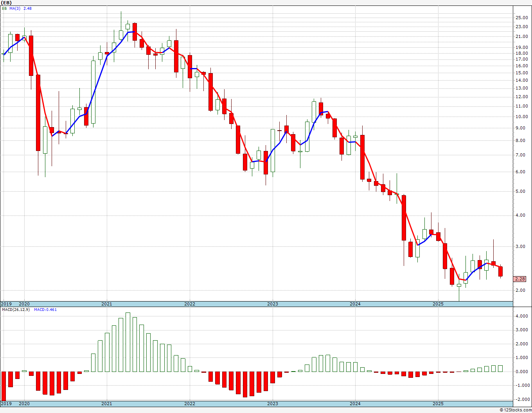The width and height of the screenshot is (532, 413).
Task: Select the 4.000 MACD axis label
Action: coord(523,316)
